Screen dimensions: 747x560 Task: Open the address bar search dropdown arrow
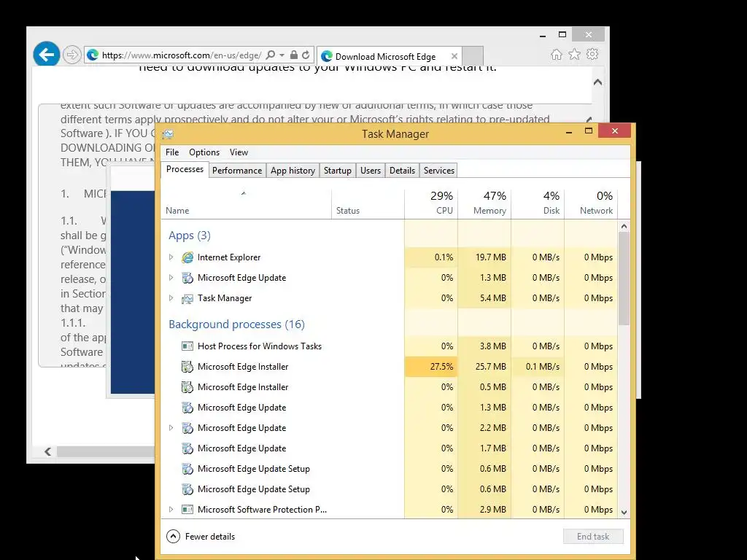(x=282, y=55)
